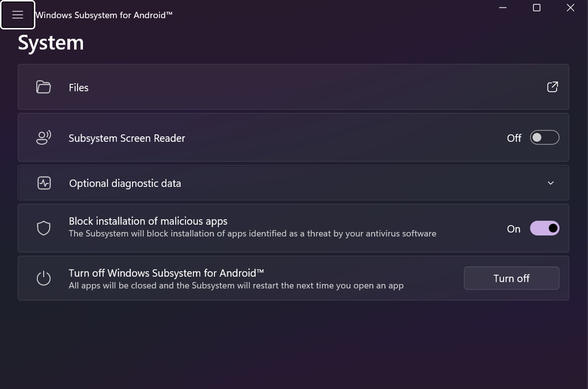Click the Files folder icon
The image size is (588, 389).
pos(44,87)
